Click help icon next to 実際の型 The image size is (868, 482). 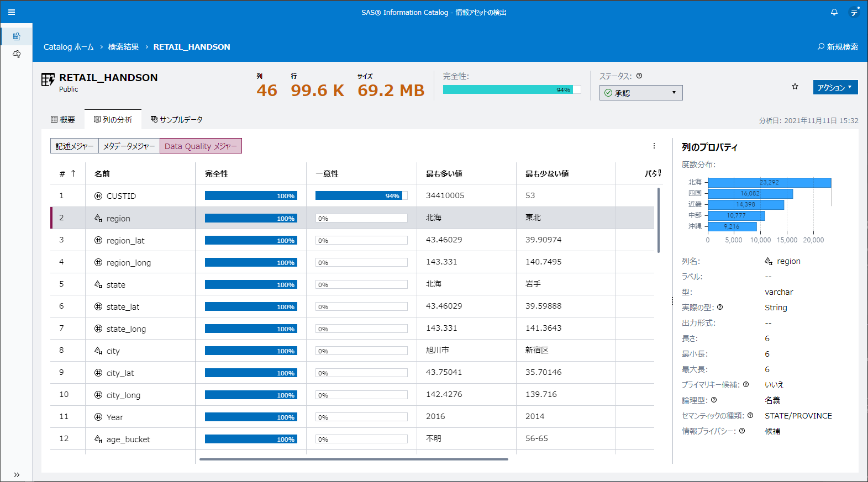pos(720,307)
